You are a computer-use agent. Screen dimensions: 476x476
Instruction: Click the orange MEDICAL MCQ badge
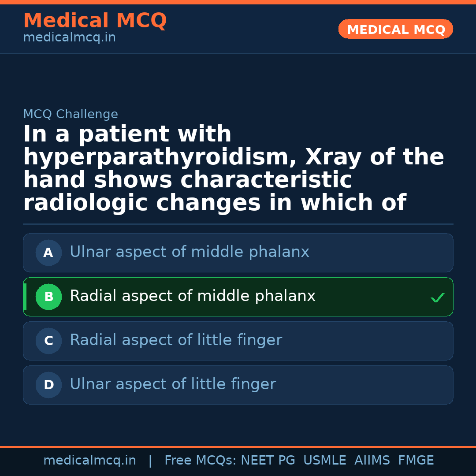396,30
